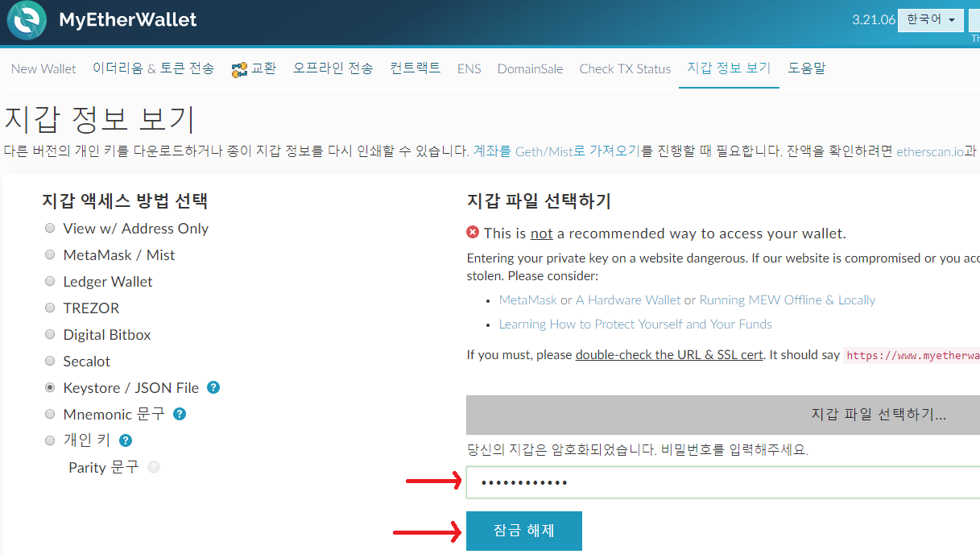This screenshot has height=558, width=980.
Task: Open Learning How to Protect Yourself link
Action: (x=635, y=324)
